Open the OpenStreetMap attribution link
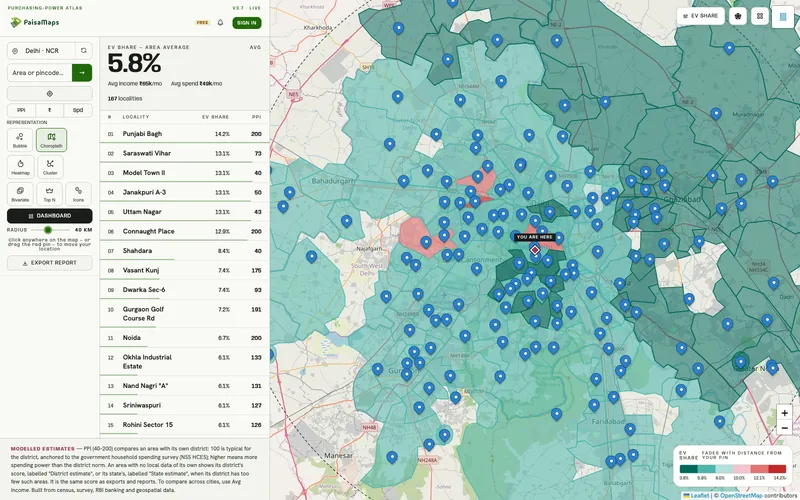 (x=741, y=495)
